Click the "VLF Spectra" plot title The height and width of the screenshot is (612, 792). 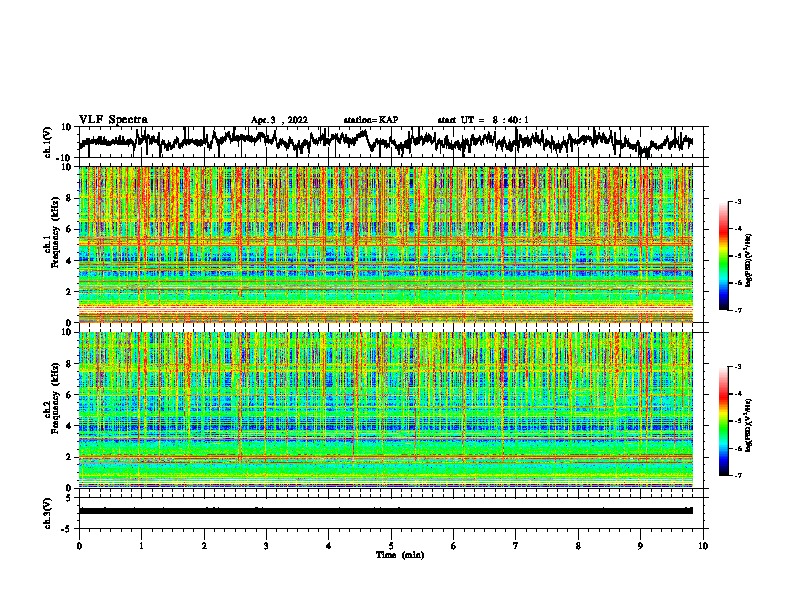(113, 120)
